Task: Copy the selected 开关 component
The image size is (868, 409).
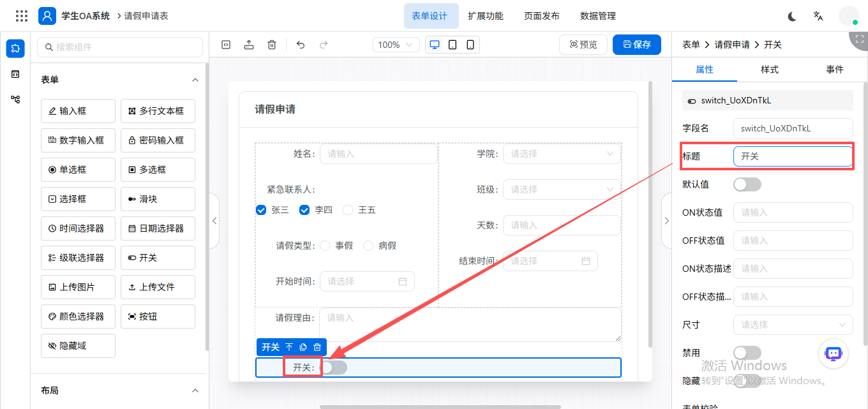Action: pos(303,347)
